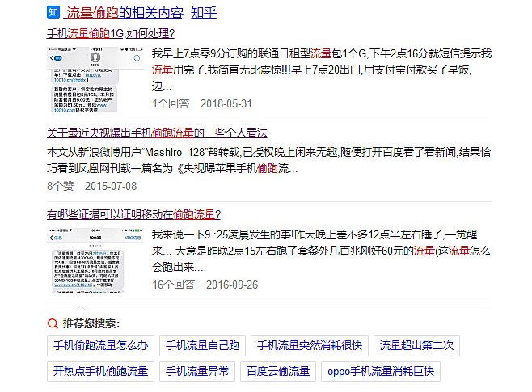The image size is (532, 392).
Task: Select suggestion 百度云偷流量
Action: [278, 372]
